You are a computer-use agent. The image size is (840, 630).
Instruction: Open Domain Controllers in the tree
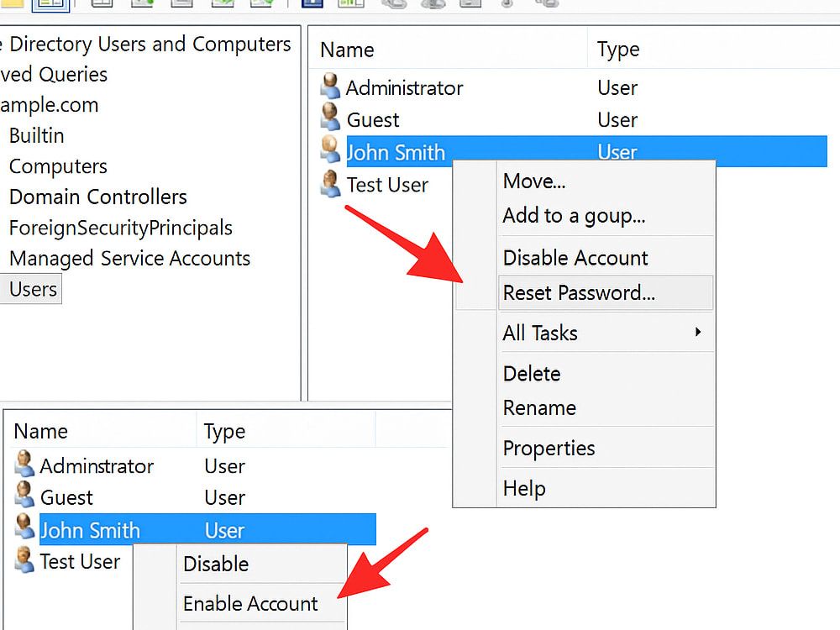[x=98, y=197]
